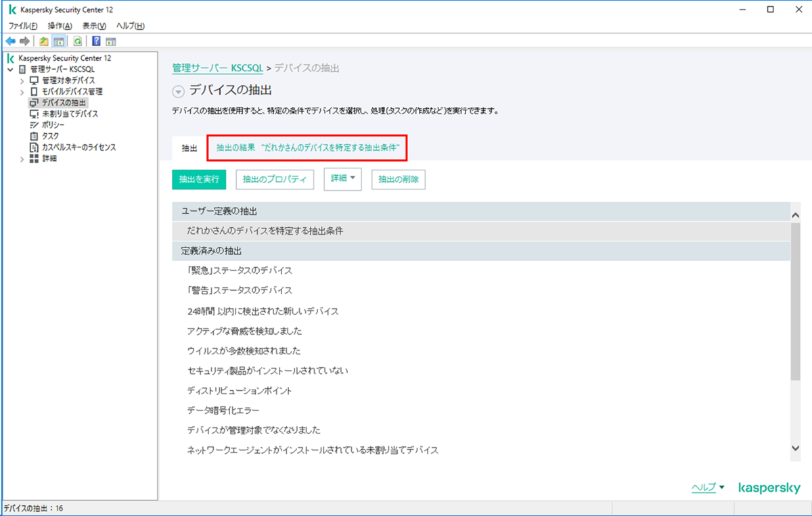Select 「緊急」ステータスのデバイス row

click(x=481, y=271)
